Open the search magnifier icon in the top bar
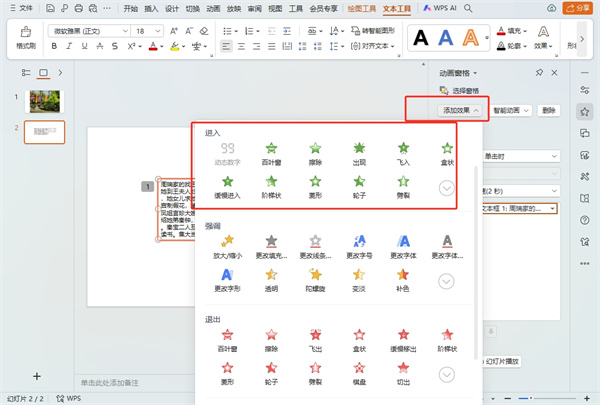The height and width of the screenshot is (405, 600). (468, 8)
